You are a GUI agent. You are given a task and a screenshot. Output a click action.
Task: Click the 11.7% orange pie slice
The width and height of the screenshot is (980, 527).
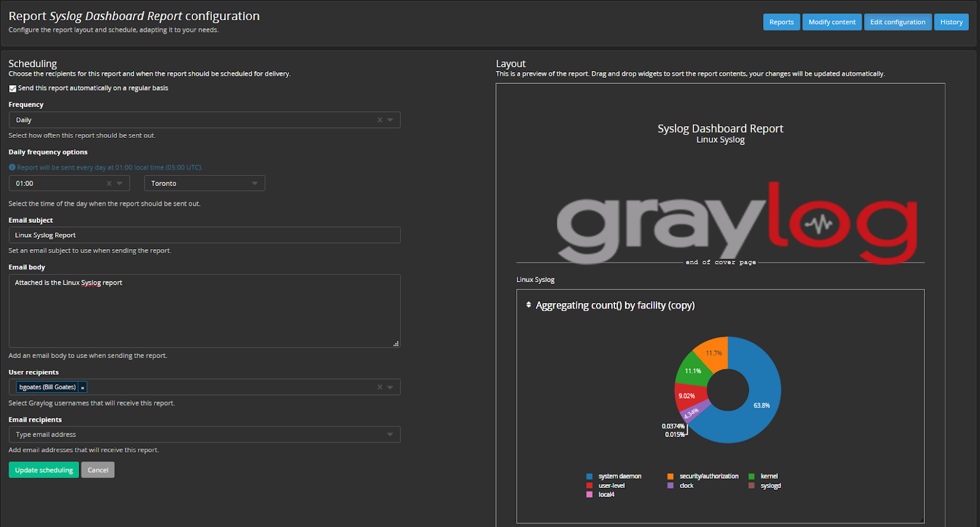[714, 352]
